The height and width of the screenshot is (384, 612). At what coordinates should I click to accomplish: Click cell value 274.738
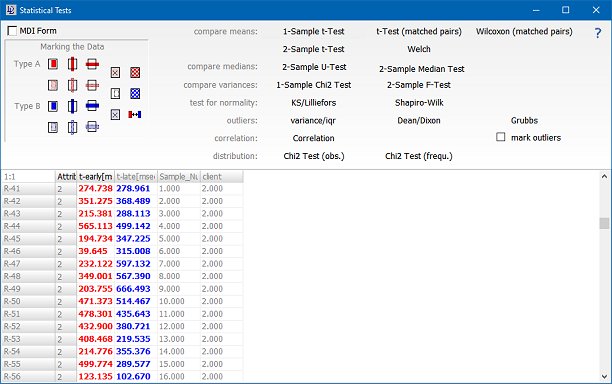95,188
